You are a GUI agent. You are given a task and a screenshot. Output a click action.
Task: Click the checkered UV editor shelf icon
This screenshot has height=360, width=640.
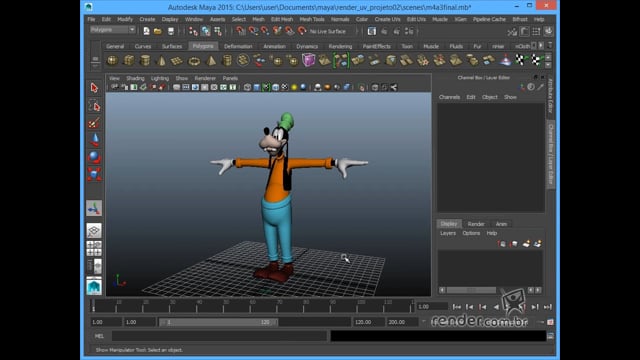tap(520, 60)
